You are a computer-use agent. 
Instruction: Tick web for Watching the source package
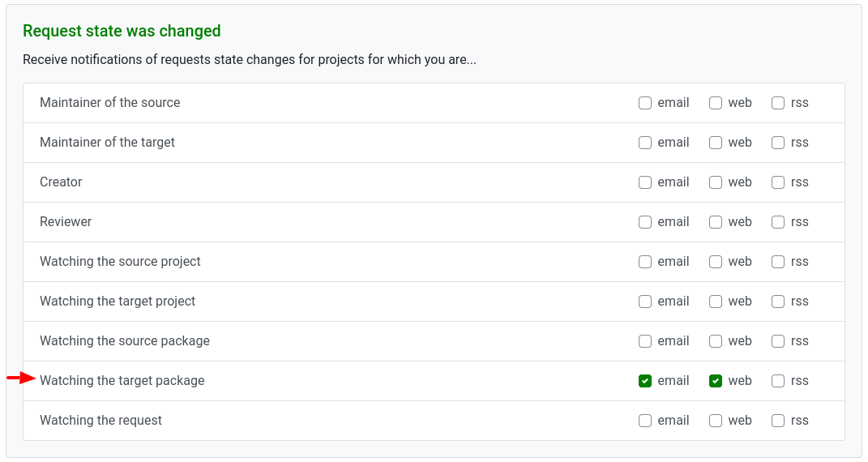(716, 341)
